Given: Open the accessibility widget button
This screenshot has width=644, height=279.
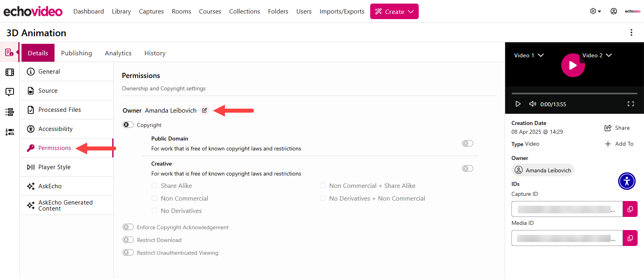Looking at the screenshot, I should tap(627, 181).
